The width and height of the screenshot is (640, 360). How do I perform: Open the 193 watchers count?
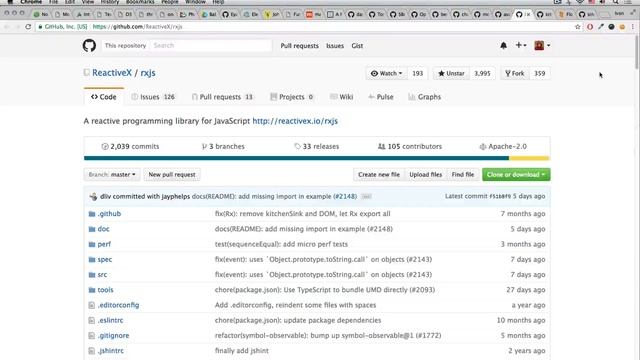(x=418, y=73)
